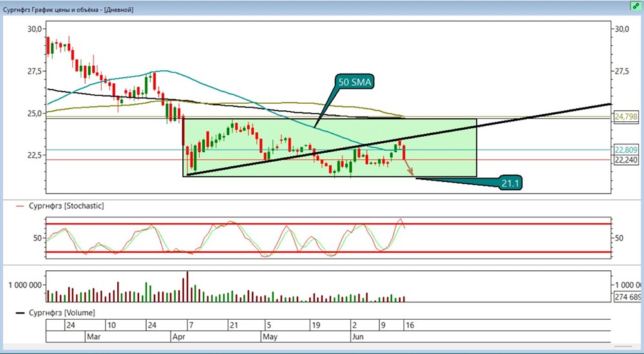Click the 27,5 label on the right price axis
Screen dimensions: 644x354
tap(621, 71)
